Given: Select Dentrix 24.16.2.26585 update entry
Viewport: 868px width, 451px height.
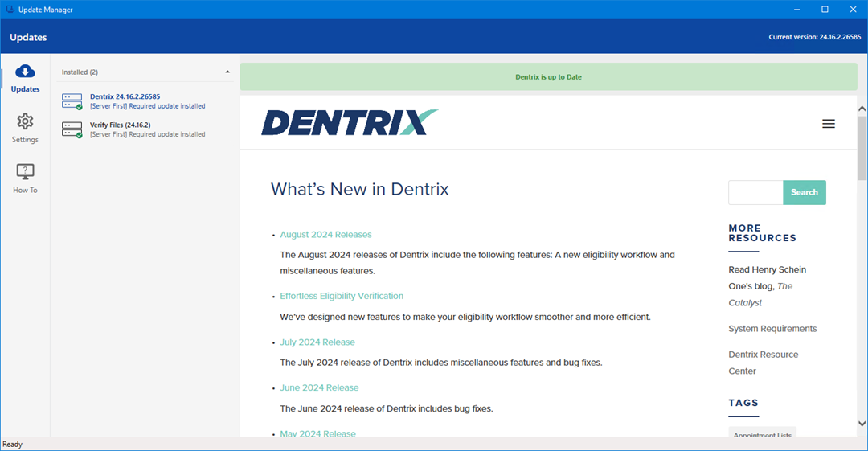Looking at the screenshot, I should 125,96.
